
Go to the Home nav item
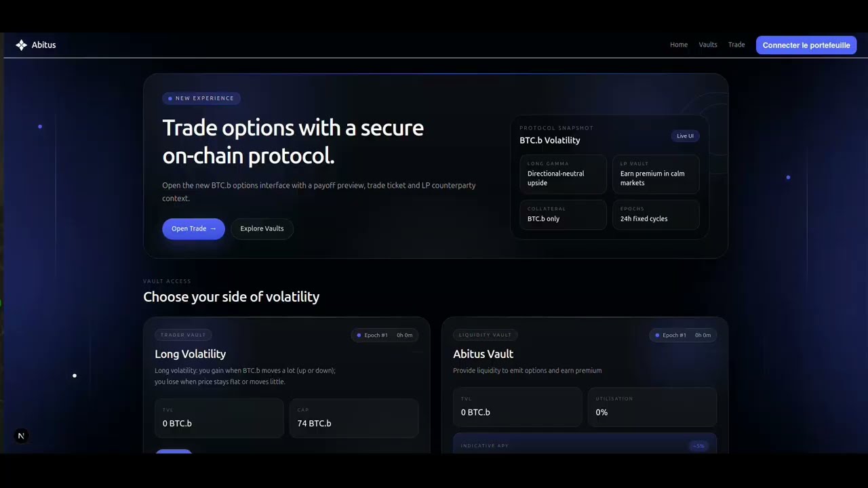[679, 45]
